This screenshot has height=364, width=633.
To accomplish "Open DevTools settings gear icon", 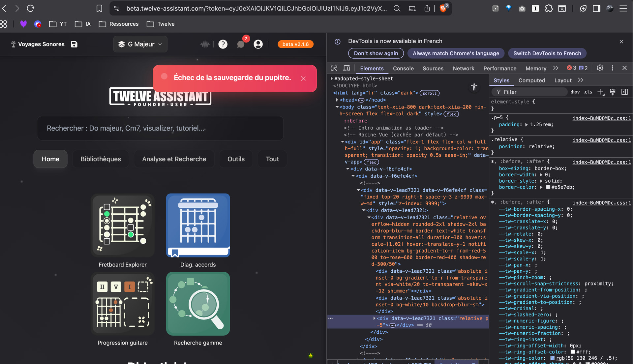I will (600, 68).
